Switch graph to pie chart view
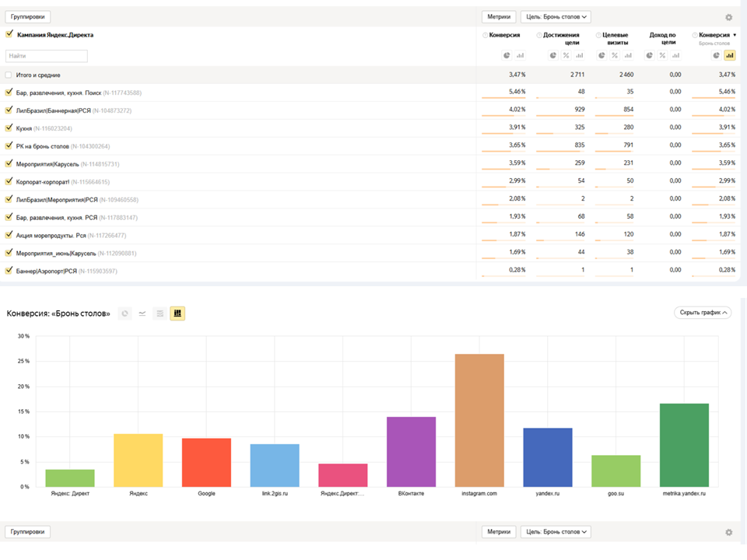The image size is (747, 560). tap(124, 313)
